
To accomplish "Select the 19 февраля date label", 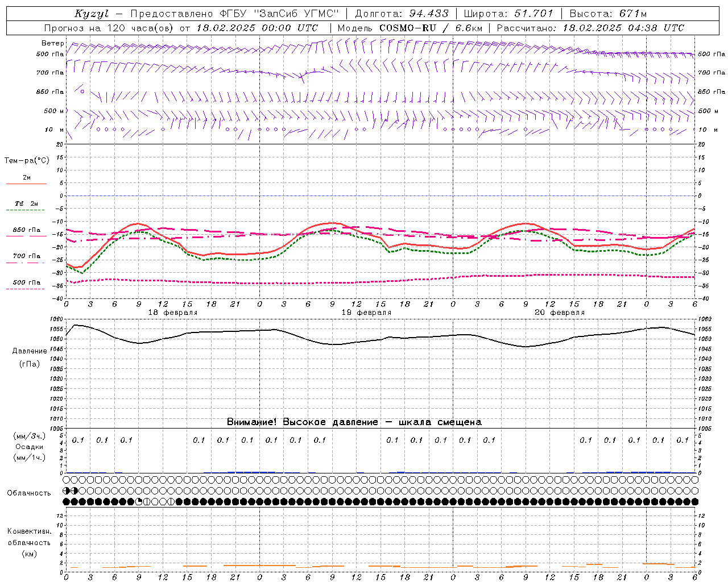I will 366,313.
